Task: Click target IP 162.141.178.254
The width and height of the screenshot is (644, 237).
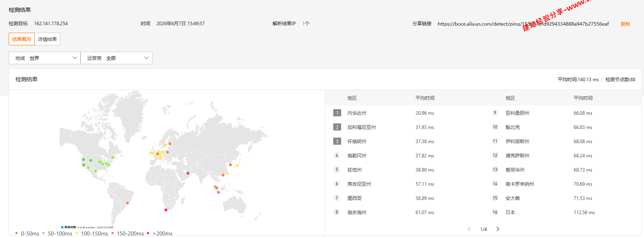Action: coord(51,24)
